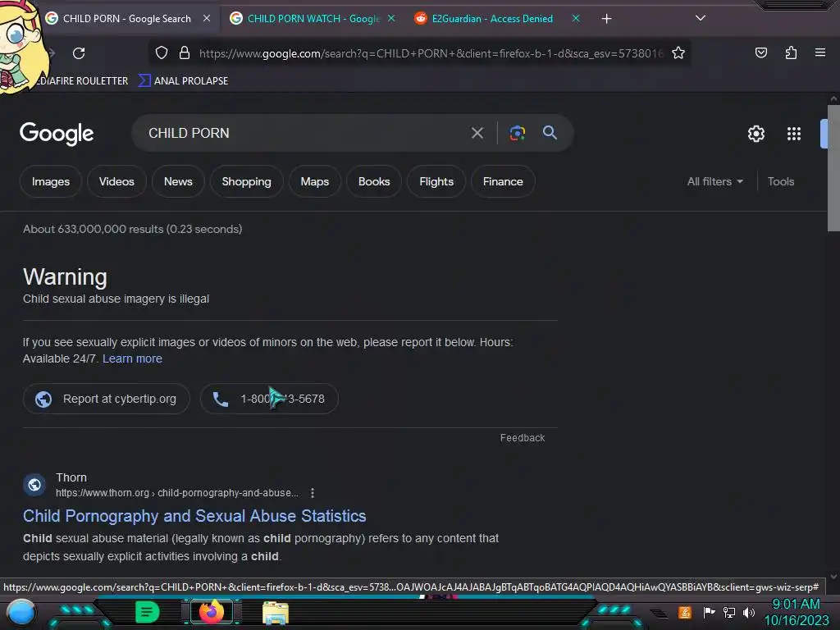The width and height of the screenshot is (840, 630).
Task: Open Thorn result's three-dot options
Action: 313,493
